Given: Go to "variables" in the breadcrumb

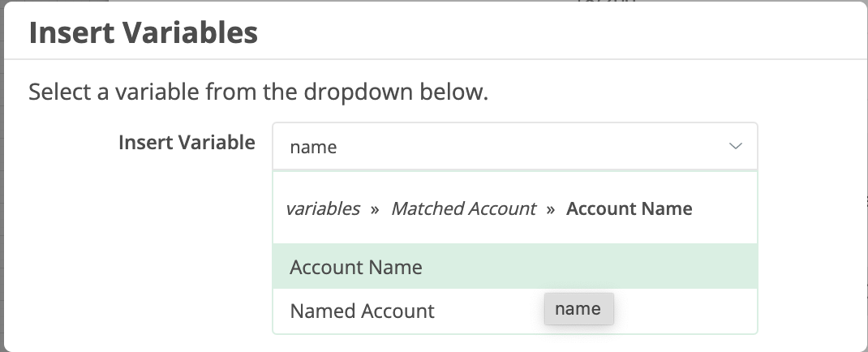Looking at the screenshot, I should pos(322,209).
